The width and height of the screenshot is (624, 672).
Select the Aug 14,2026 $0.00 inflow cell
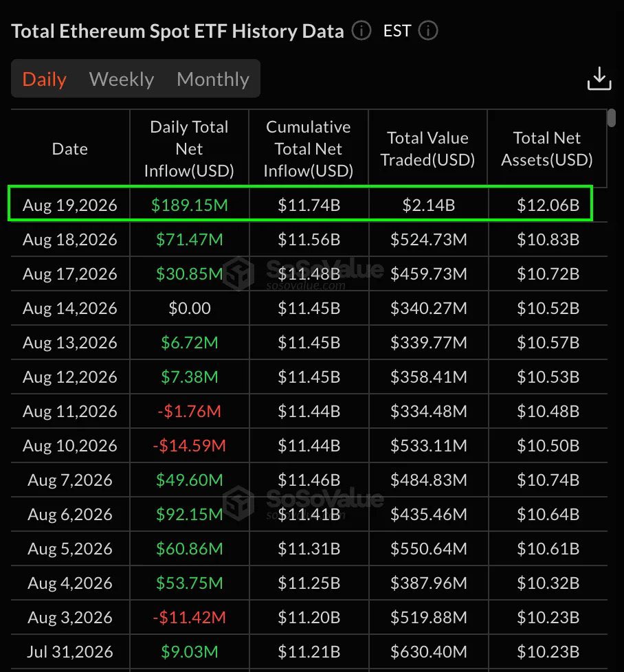[x=190, y=308]
